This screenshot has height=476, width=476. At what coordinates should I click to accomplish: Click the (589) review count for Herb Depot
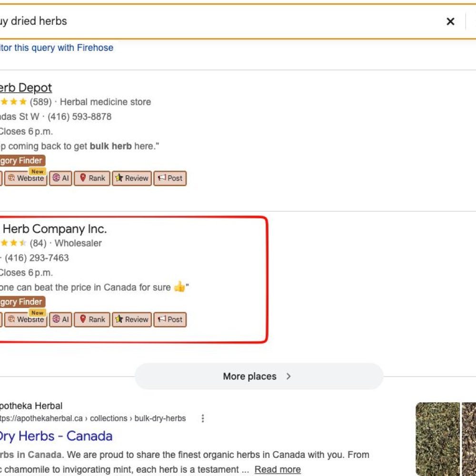[40, 102]
